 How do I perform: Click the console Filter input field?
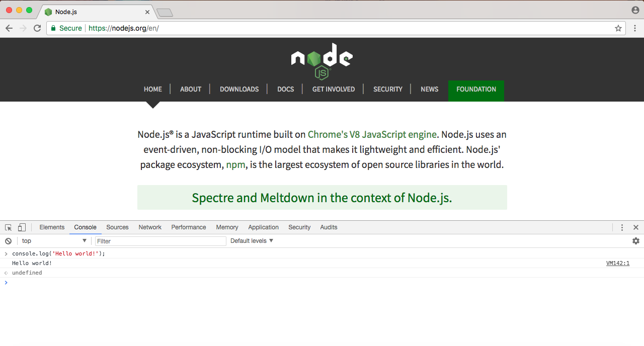pyautogui.click(x=160, y=241)
